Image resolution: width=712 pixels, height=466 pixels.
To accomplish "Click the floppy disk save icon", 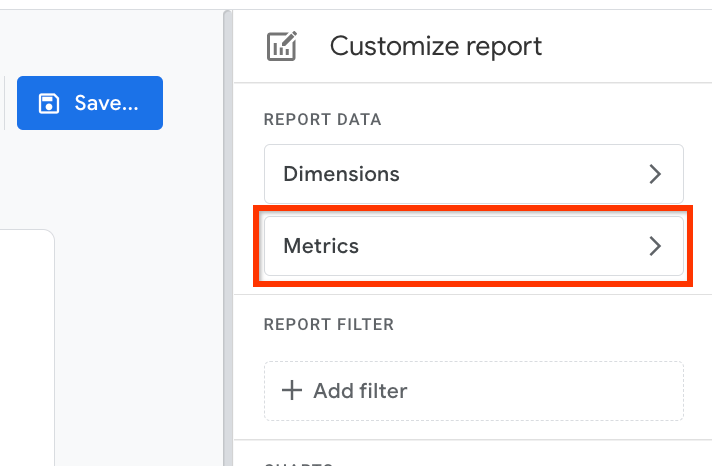I will (x=49, y=103).
